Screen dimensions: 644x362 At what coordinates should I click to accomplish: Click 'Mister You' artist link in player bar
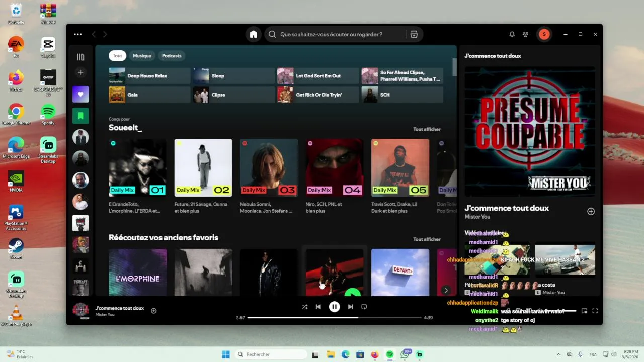105,315
